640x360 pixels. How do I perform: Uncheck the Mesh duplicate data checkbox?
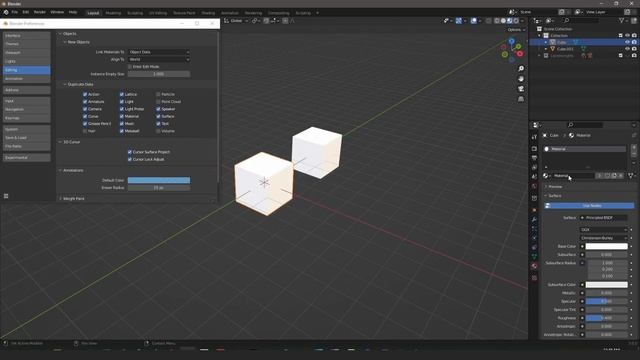point(122,124)
